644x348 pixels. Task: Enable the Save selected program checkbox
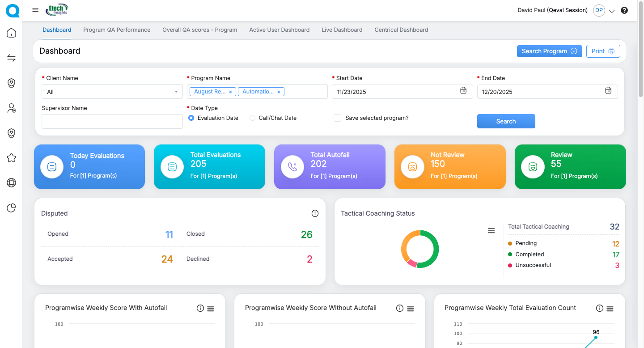[338, 118]
